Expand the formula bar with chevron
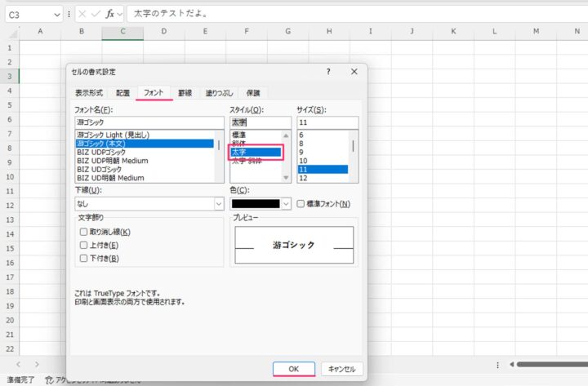Viewport: 588px width, 386px height. [578, 15]
